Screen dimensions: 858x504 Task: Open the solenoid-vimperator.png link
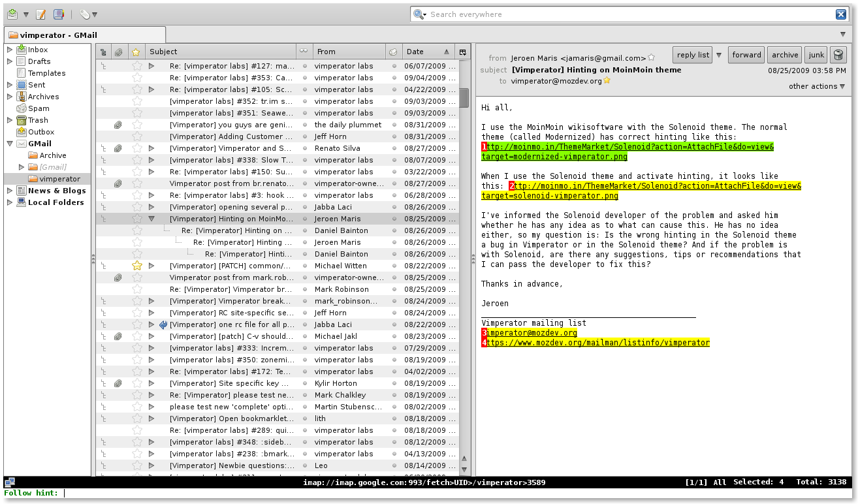[x=641, y=191]
